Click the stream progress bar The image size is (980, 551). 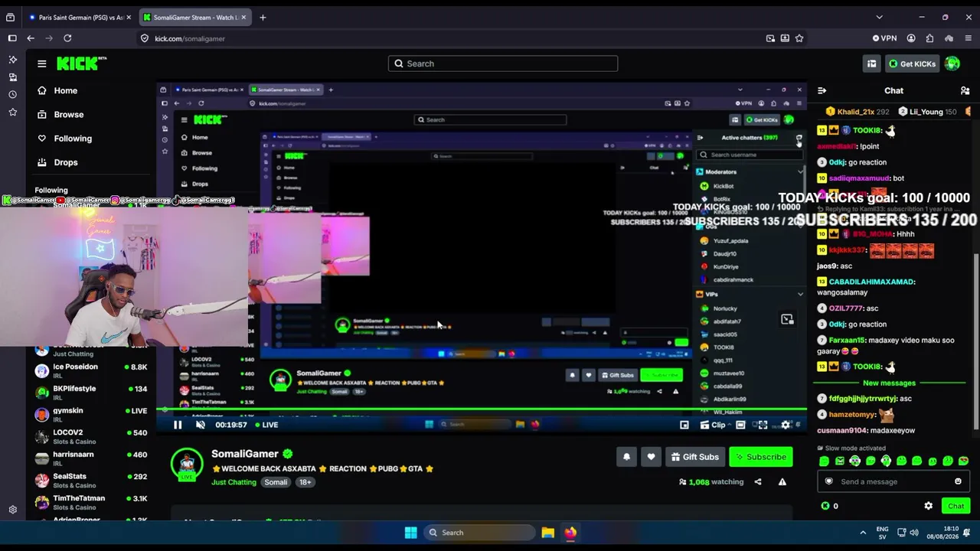pos(482,411)
